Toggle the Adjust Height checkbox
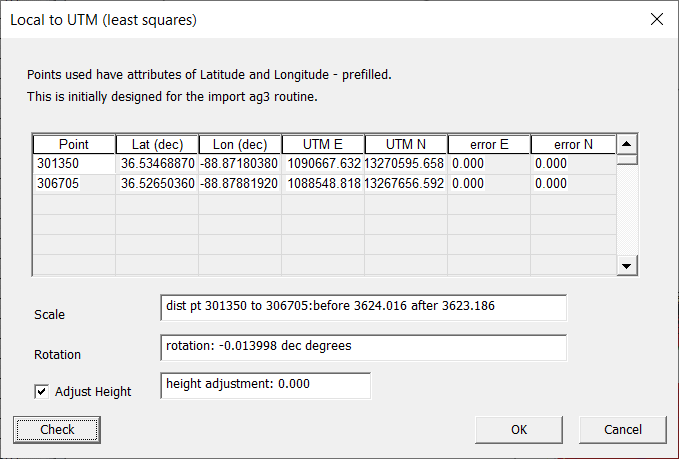The height and width of the screenshot is (459, 679). 42,392
